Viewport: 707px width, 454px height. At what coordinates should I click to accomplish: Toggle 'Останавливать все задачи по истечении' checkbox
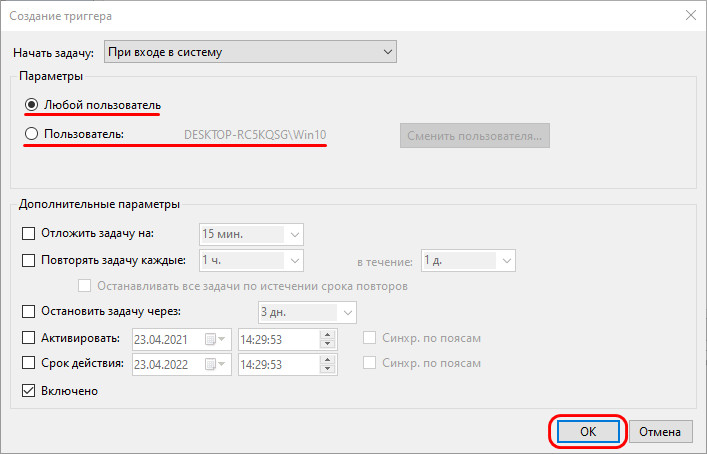coord(84,286)
